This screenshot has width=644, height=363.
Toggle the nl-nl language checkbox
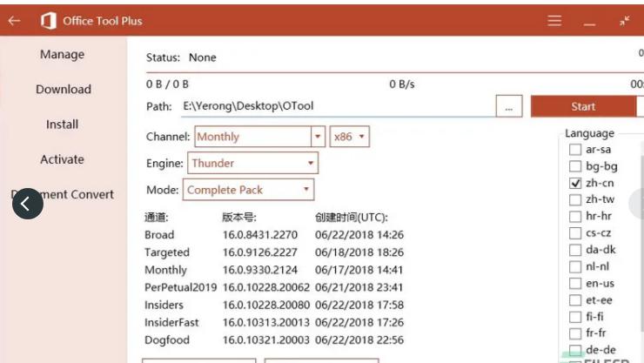(575, 267)
